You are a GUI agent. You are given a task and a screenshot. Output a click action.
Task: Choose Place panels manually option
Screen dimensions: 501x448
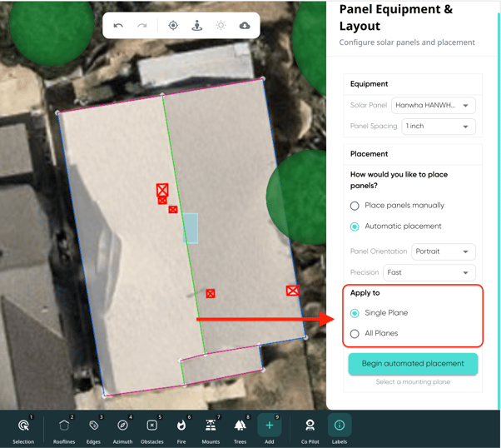[x=355, y=206]
